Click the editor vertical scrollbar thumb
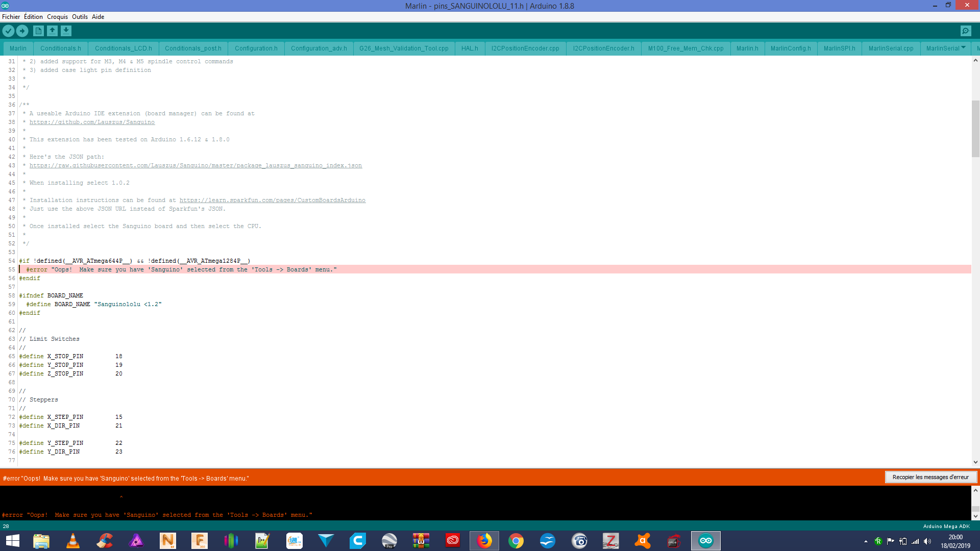 click(975, 129)
